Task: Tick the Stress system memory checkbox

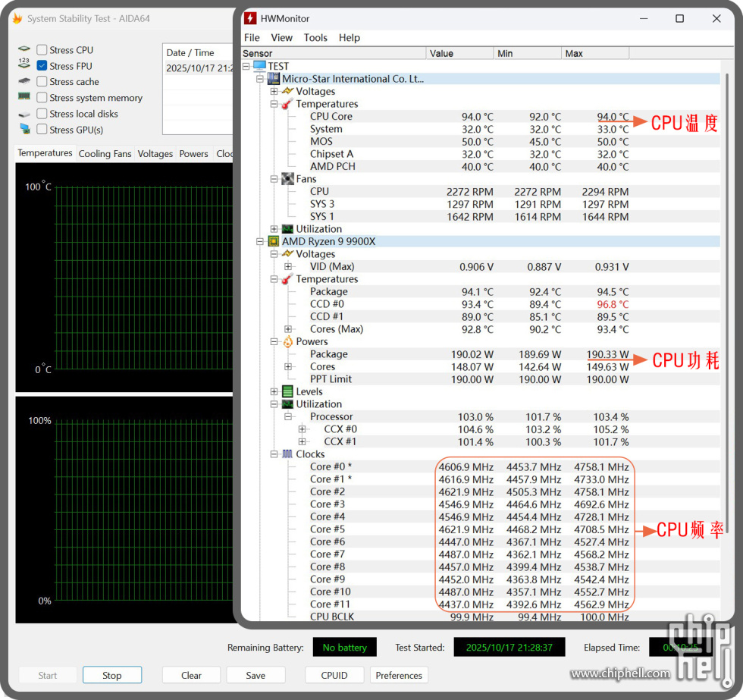Action: [x=42, y=98]
